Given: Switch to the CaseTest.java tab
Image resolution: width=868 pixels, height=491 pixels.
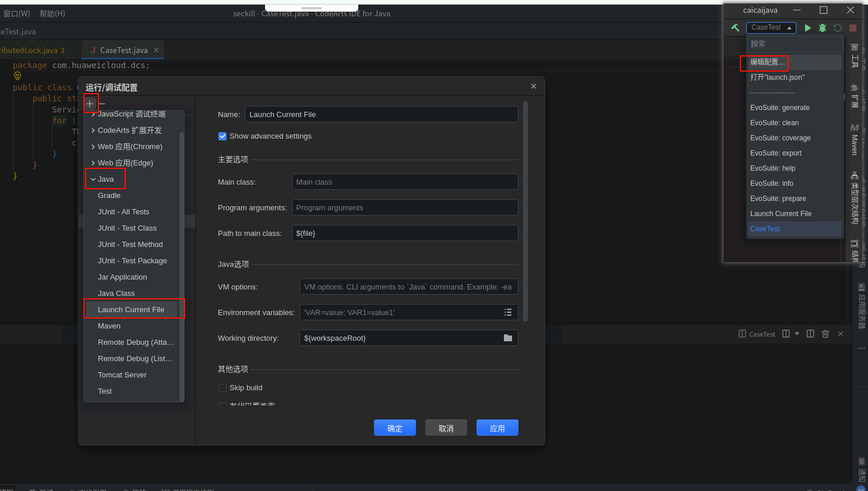Looking at the screenshot, I should (124, 50).
